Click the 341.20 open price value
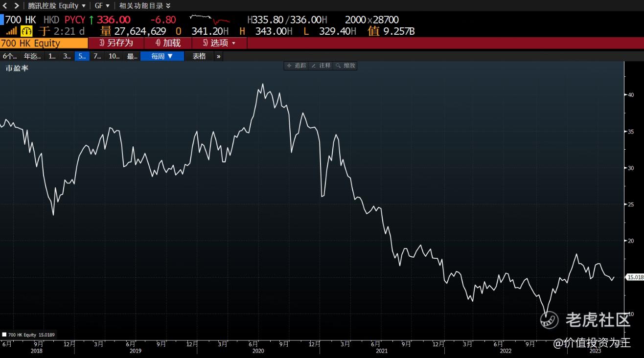The width and height of the screenshot is (644, 358). coord(207,31)
